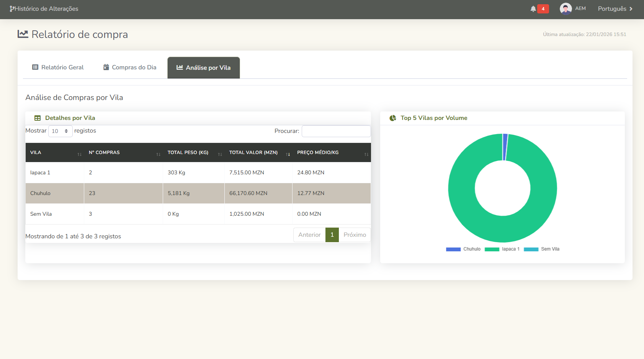Expand the Português language selector

click(x=615, y=9)
